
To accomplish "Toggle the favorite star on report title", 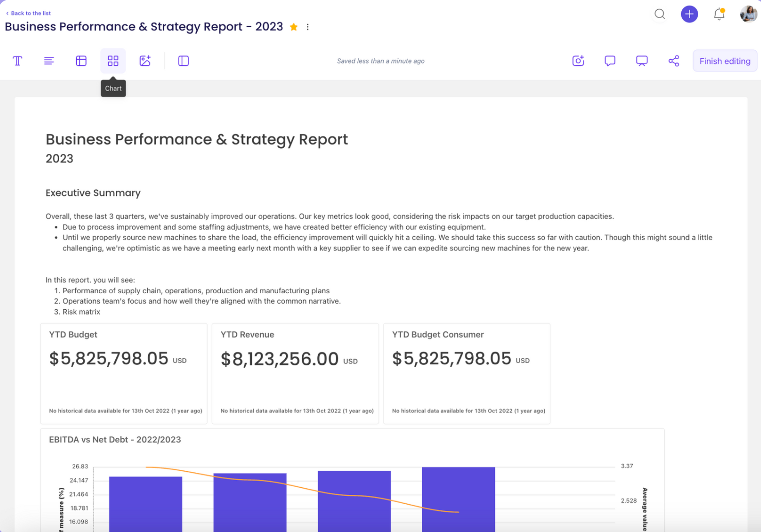I will coord(293,27).
